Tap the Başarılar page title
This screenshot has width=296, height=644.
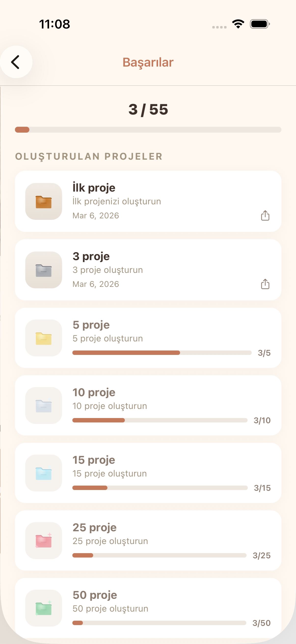(x=148, y=62)
